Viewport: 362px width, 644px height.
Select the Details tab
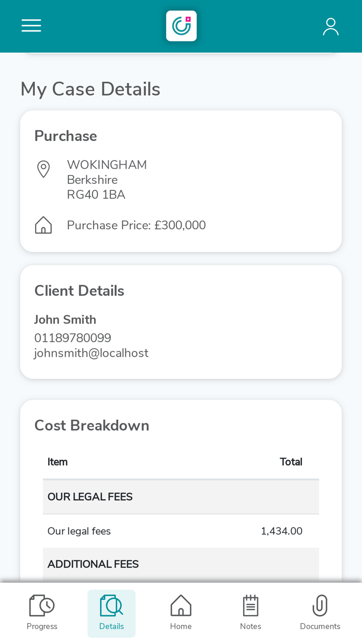coord(111,613)
